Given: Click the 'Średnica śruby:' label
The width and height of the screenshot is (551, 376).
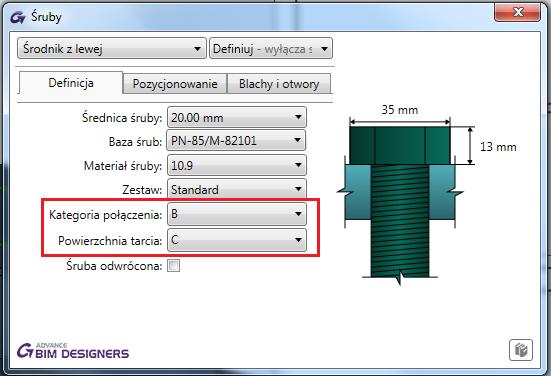Looking at the screenshot, I should [122, 117].
